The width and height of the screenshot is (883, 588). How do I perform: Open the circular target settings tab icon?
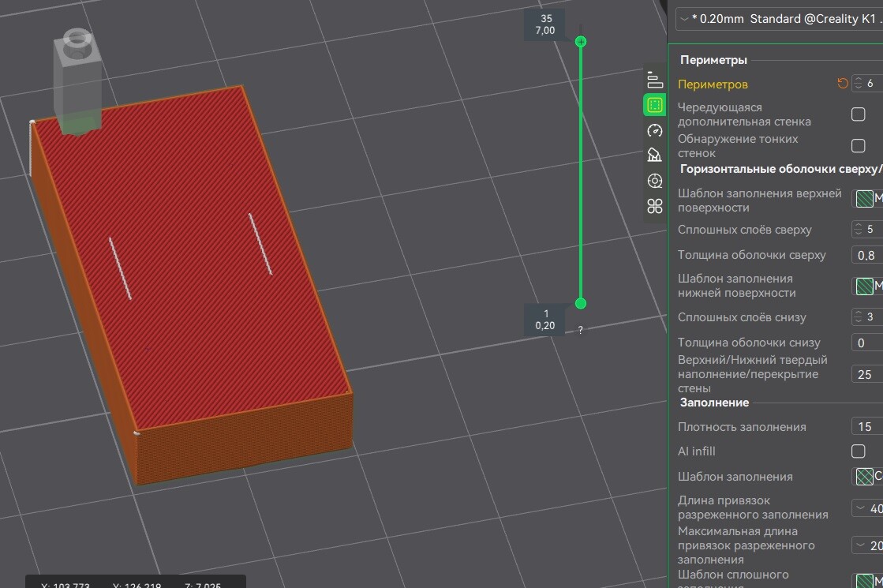(x=654, y=181)
